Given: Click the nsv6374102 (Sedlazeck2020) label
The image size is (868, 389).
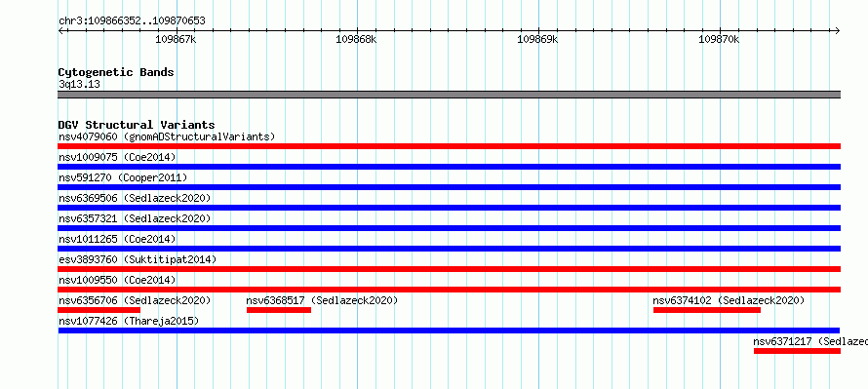Looking at the screenshot, I should pyautogui.click(x=729, y=300).
